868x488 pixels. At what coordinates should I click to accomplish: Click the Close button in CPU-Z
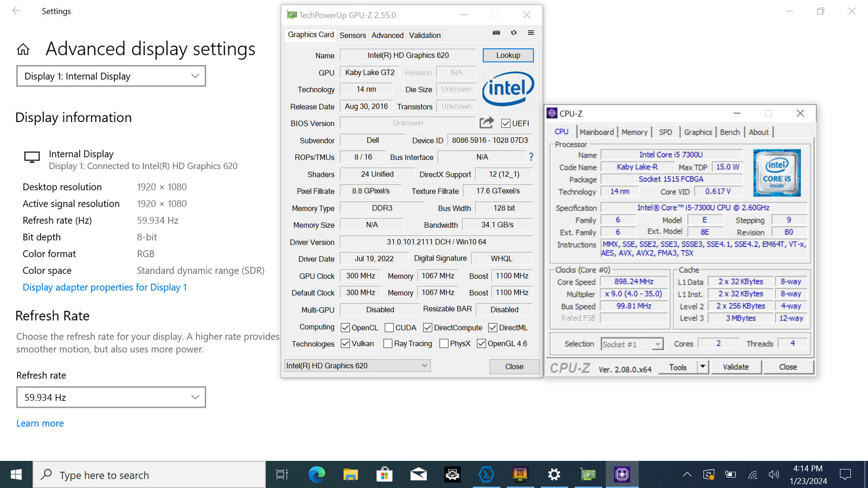pos(788,367)
